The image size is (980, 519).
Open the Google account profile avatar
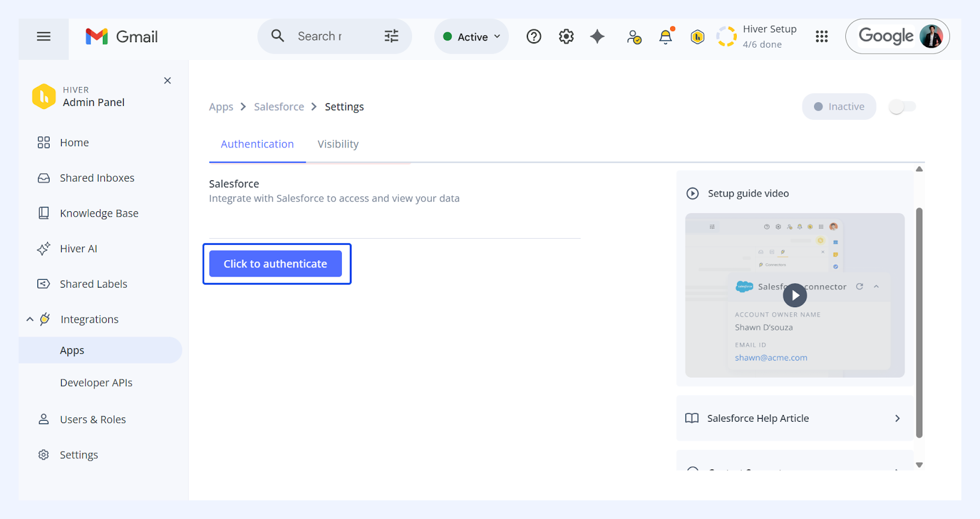(931, 37)
